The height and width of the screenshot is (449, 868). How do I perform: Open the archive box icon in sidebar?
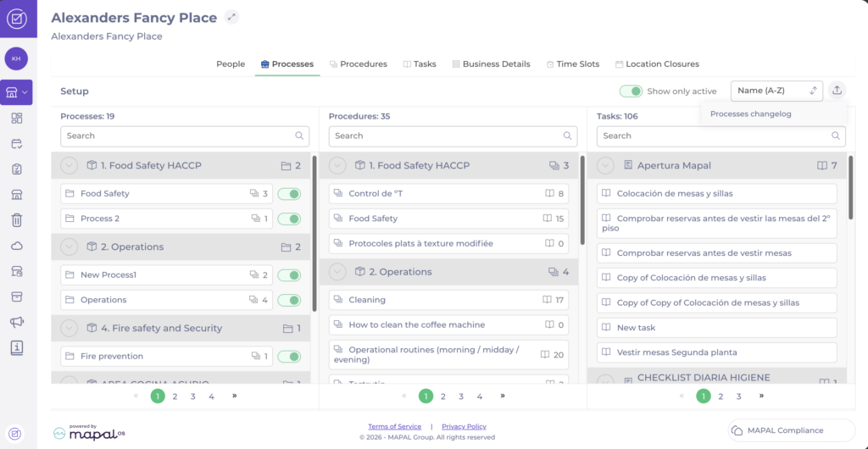pyautogui.click(x=17, y=297)
